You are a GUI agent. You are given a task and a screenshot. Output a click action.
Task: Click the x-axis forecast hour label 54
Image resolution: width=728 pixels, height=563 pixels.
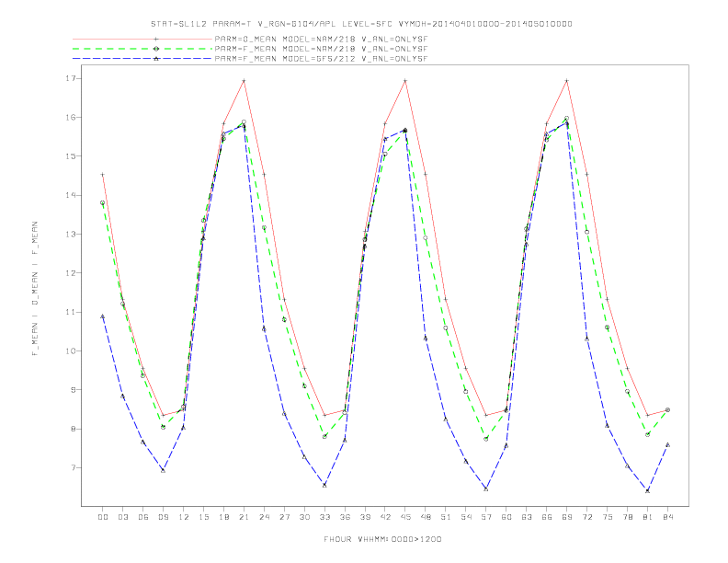pos(466,517)
